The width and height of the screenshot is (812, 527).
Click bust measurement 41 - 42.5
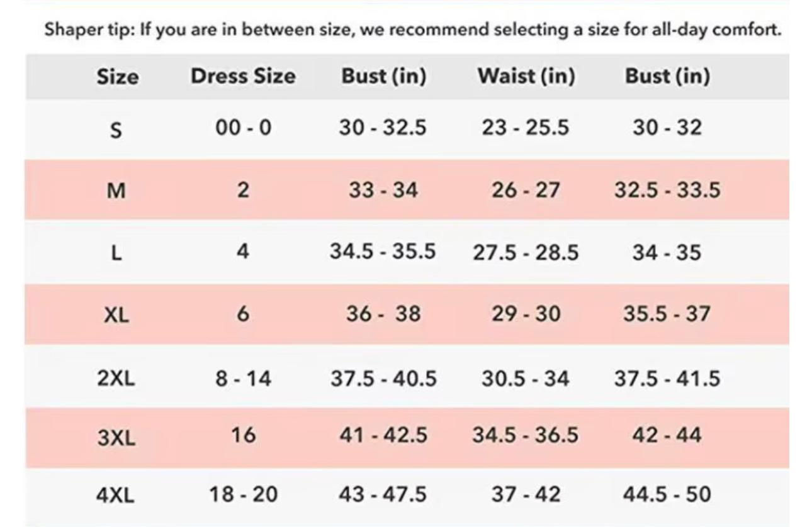pyautogui.click(x=383, y=435)
